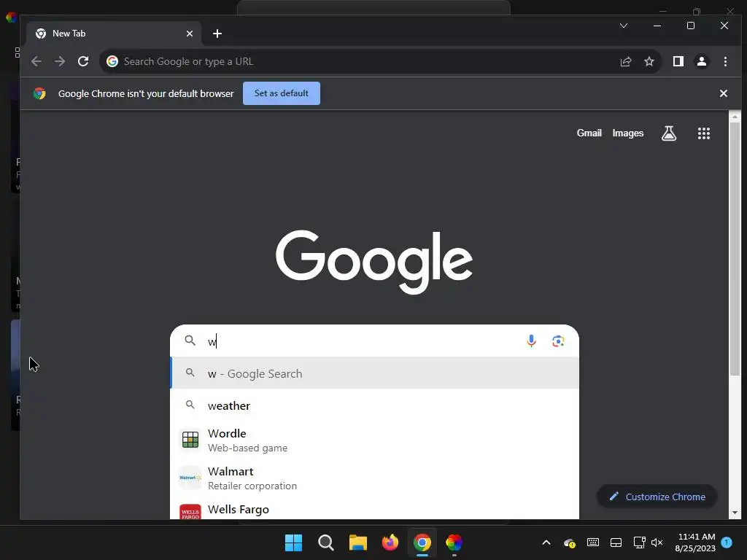Click the Chrome taskbar icon

[x=422, y=542]
